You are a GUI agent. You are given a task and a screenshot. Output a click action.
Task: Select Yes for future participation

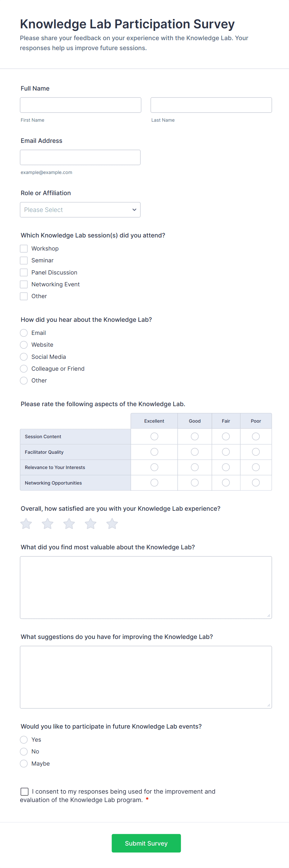(x=24, y=739)
